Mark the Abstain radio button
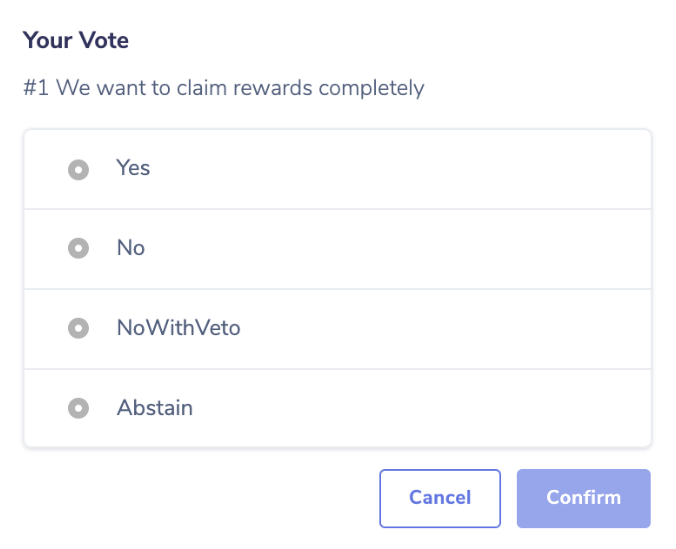Viewport: 676px width, 549px height. pyautogui.click(x=78, y=408)
